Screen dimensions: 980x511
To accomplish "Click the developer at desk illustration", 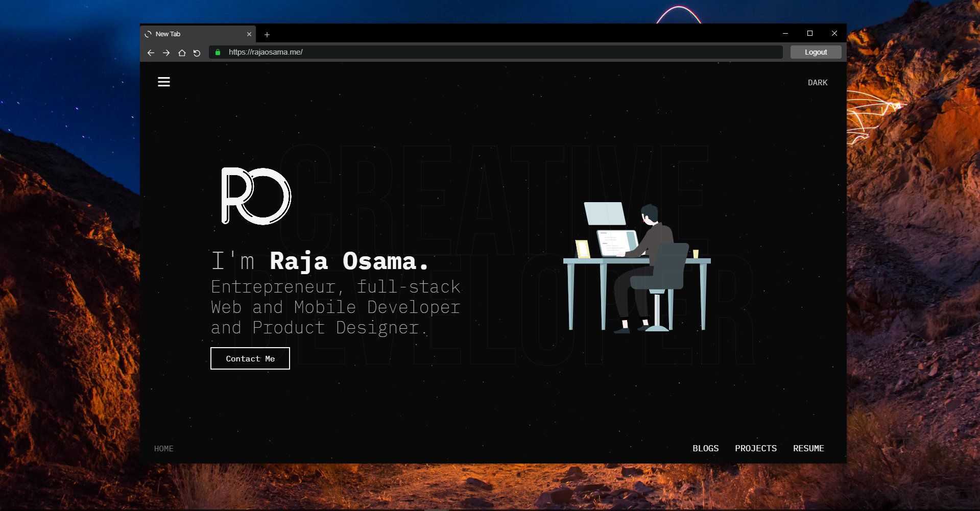I will tap(637, 267).
